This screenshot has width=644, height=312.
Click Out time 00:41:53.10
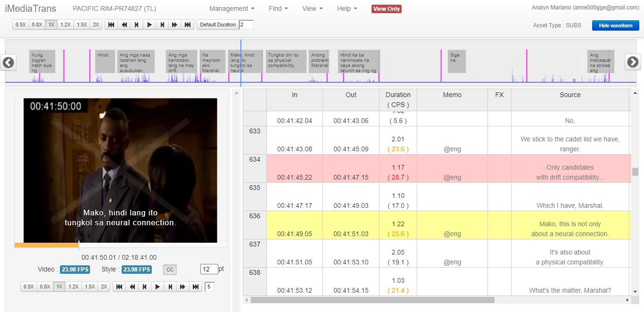tap(351, 262)
